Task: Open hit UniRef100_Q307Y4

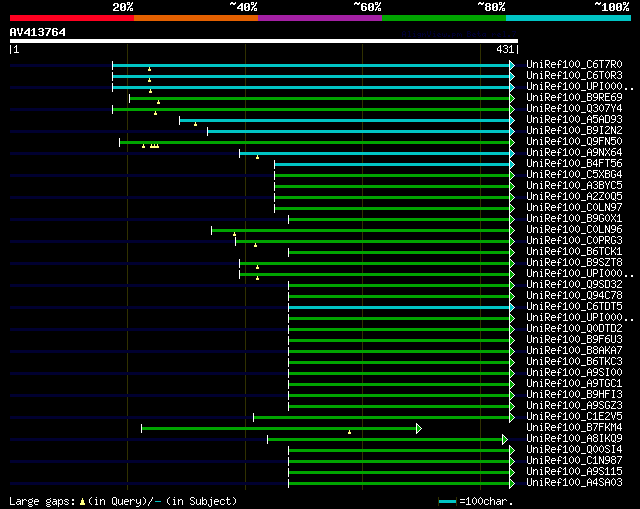Action: (574, 109)
